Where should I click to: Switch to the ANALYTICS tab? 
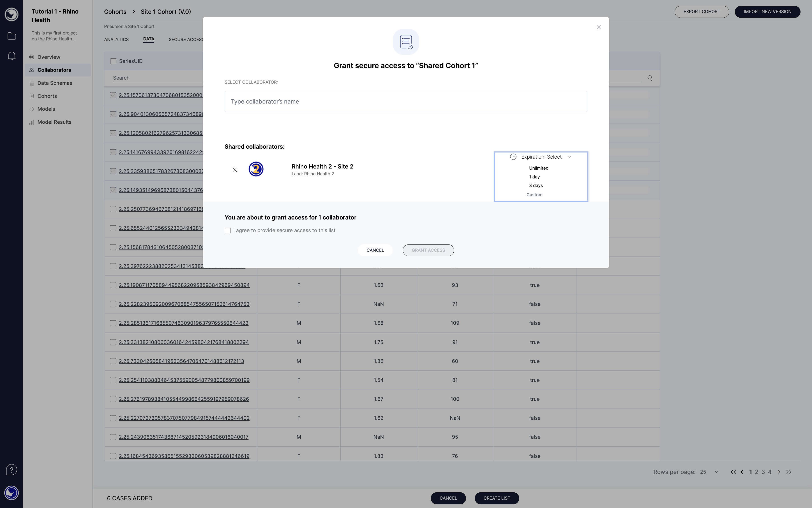click(116, 39)
